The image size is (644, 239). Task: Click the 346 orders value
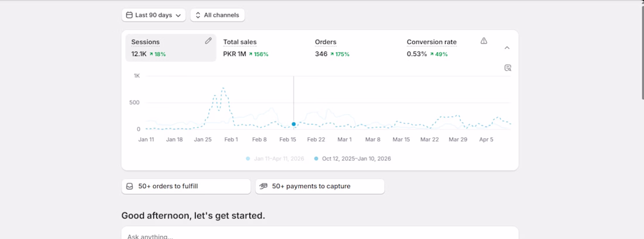[x=321, y=54]
